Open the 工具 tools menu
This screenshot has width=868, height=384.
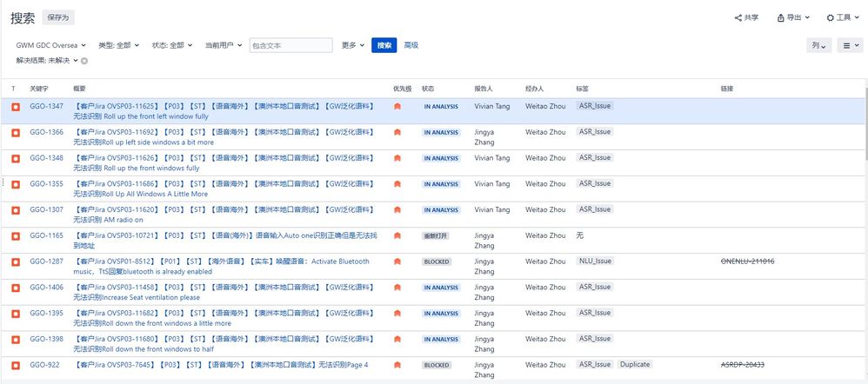click(842, 17)
